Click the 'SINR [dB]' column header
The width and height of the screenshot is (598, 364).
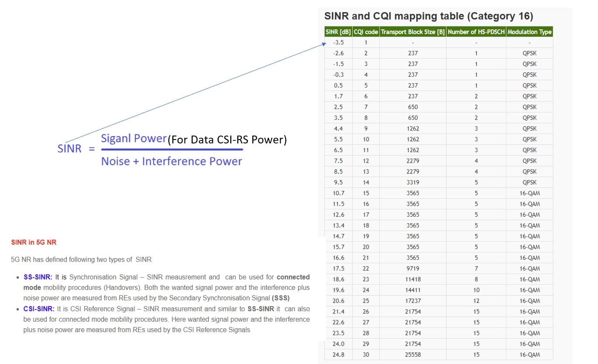[x=338, y=32]
